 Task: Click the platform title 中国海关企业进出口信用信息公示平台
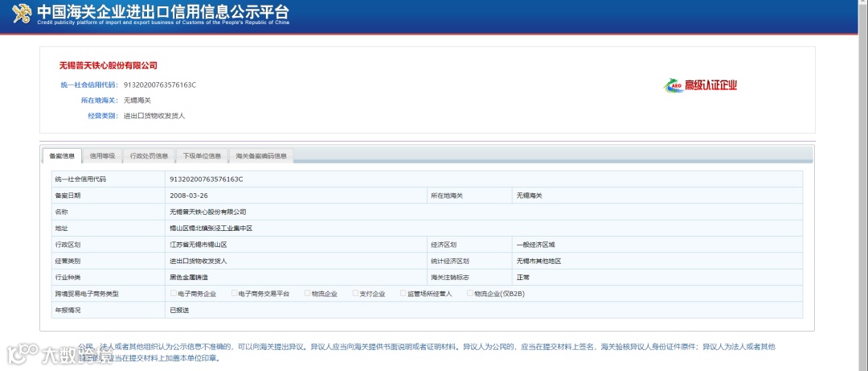162,11
